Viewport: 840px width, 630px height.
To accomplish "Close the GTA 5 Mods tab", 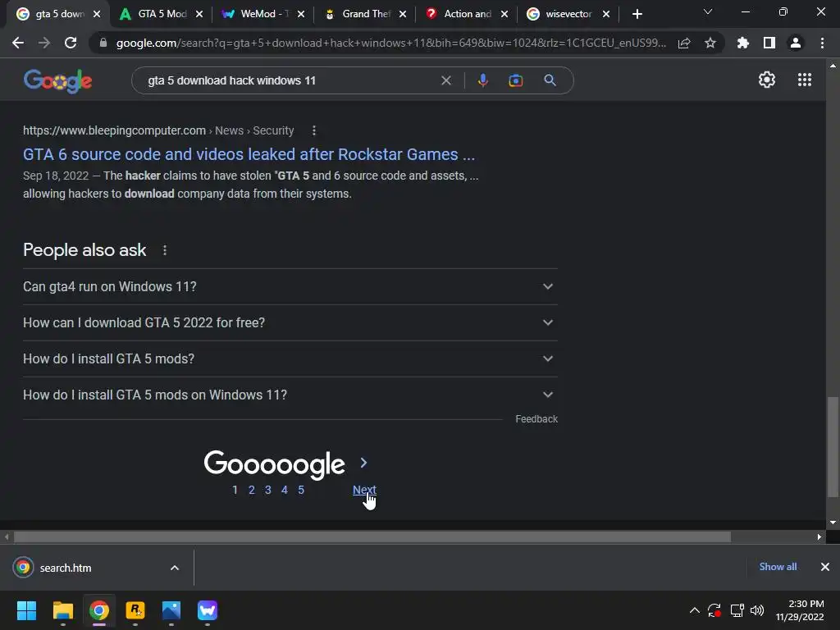I will (199, 14).
